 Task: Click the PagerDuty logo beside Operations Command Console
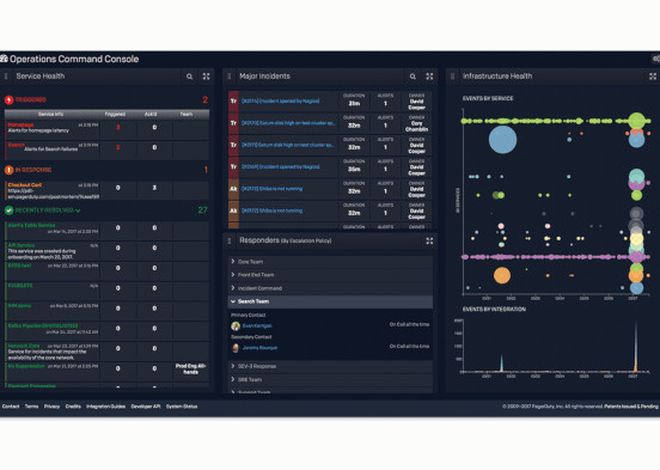pos(4,58)
